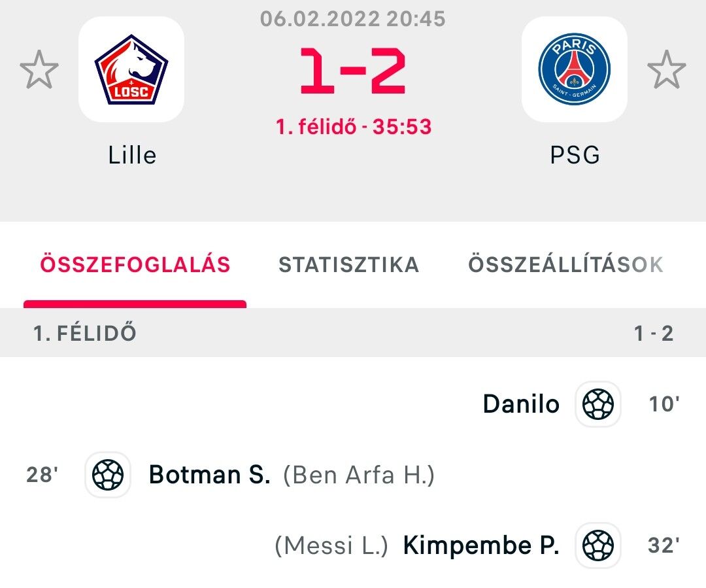Tap the large 1-2 live score

[353, 71]
